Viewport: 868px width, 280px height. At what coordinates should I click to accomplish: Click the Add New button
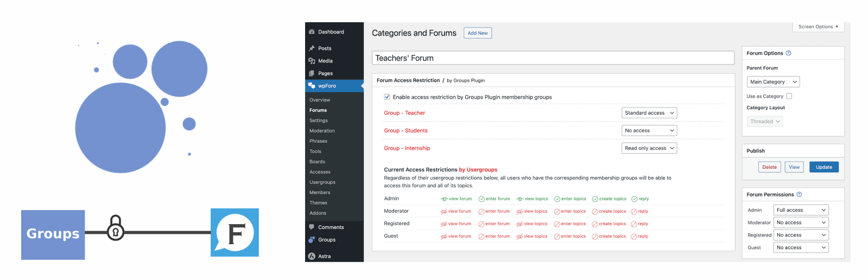tap(478, 33)
